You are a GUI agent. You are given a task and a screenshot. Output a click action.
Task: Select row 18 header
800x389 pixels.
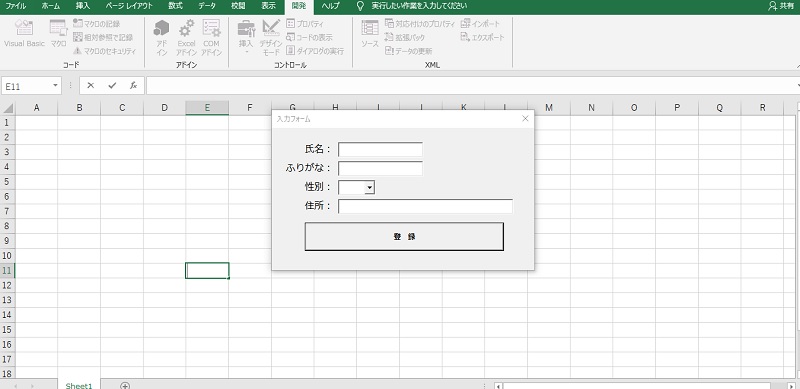(7, 373)
